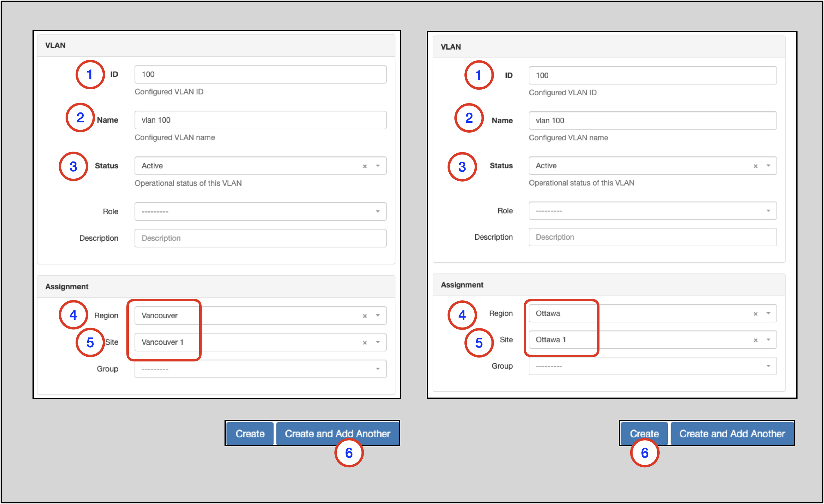
Task: Clear the Ottawa region selection
Action: click(755, 313)
